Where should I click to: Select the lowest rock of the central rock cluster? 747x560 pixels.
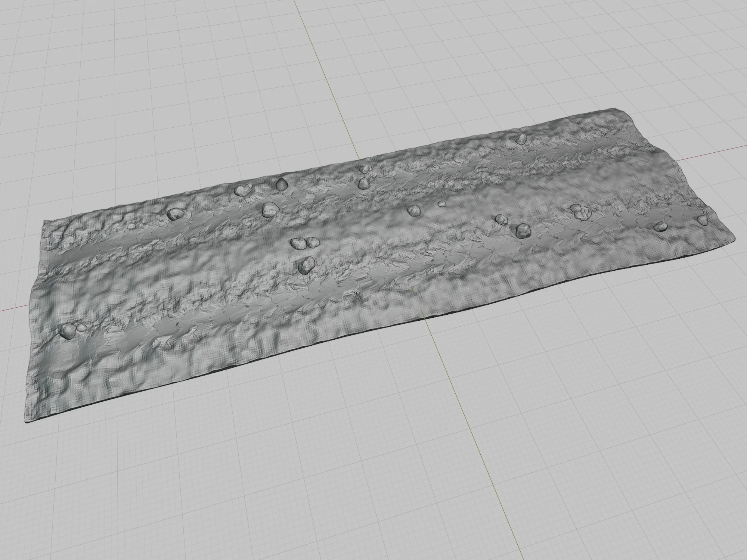pyautogui.click(x=307, y=265)
